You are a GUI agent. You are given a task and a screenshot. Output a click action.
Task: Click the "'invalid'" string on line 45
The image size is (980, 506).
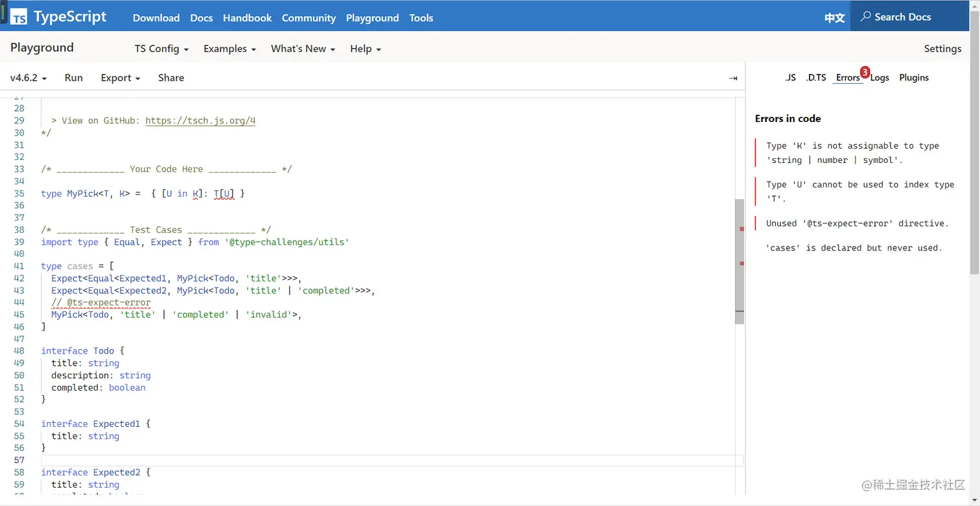268,315
